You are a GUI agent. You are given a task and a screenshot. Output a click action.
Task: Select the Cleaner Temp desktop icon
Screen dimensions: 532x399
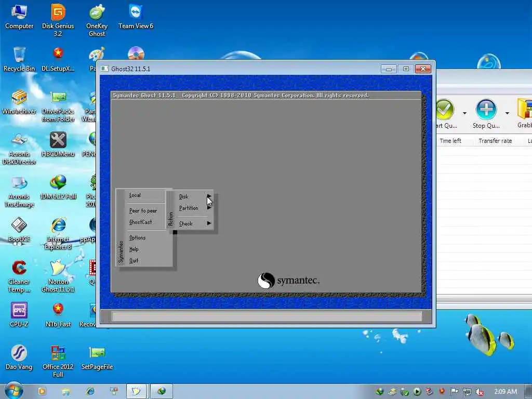(19, 276)
